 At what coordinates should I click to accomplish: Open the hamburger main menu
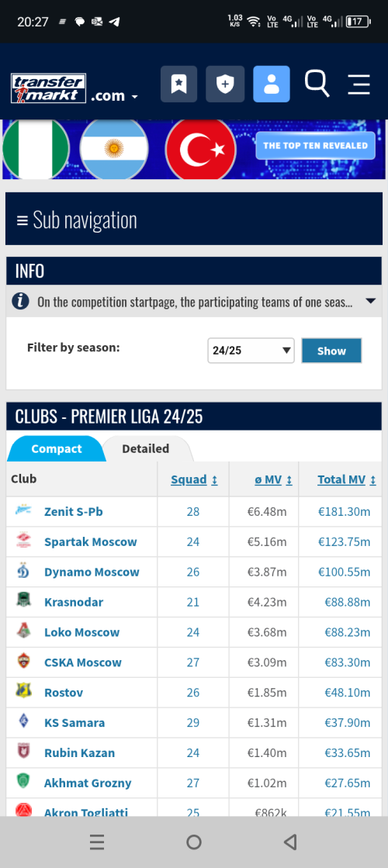(x=359, y=85)
